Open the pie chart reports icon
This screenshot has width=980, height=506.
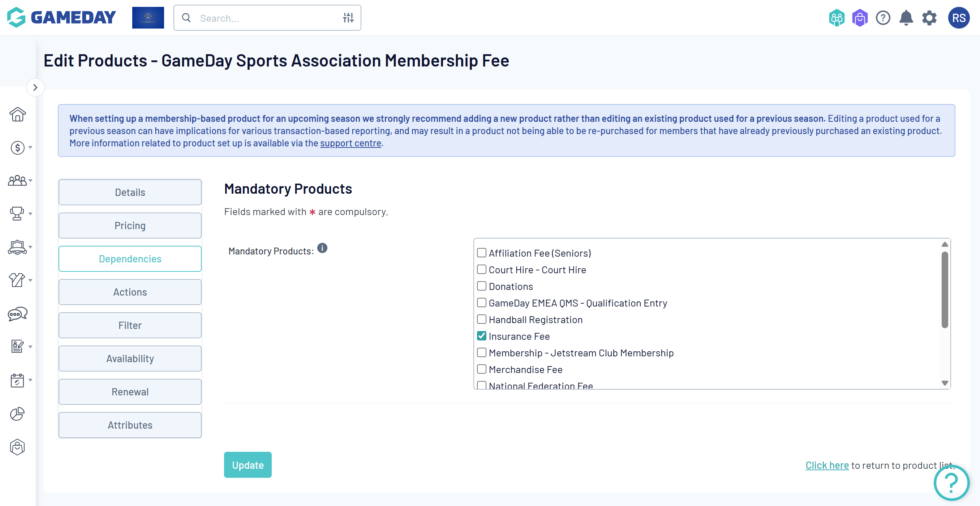(x=17, y=413)
